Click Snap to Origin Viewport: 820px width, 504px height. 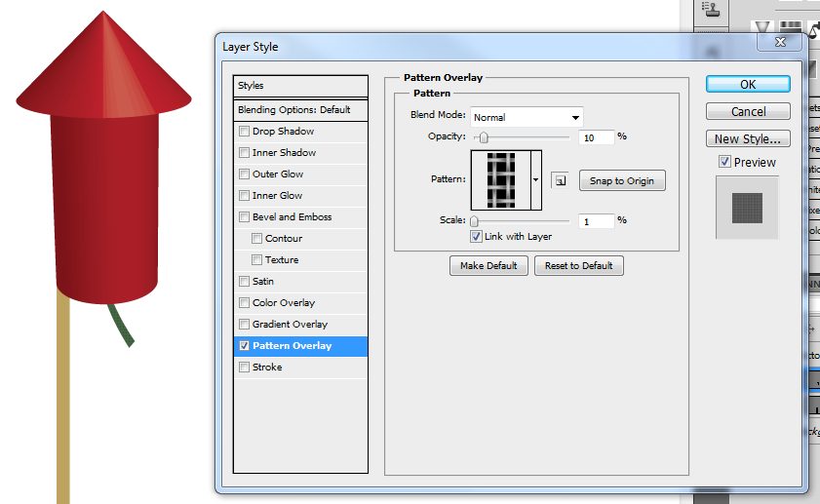point(622,180)
